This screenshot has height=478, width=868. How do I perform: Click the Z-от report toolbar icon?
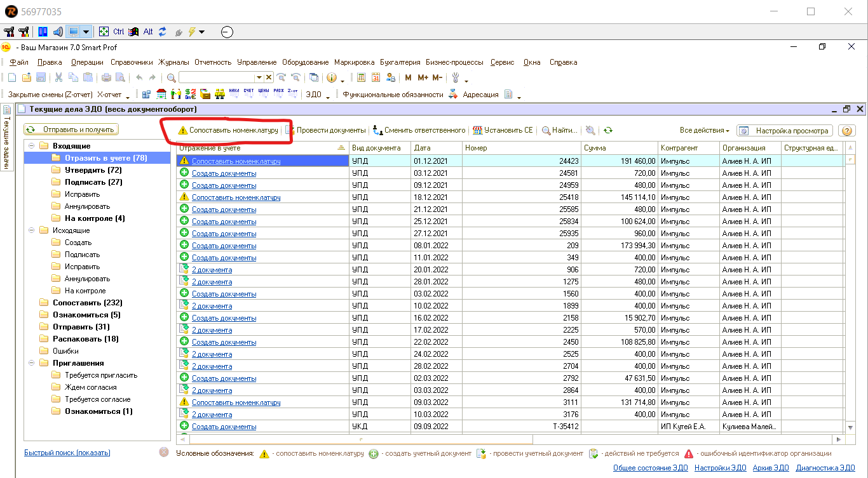point(292,94)
